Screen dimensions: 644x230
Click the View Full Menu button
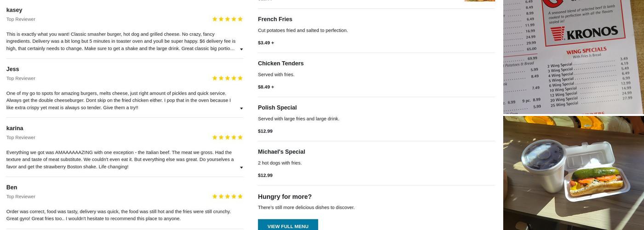coord(288,226)
